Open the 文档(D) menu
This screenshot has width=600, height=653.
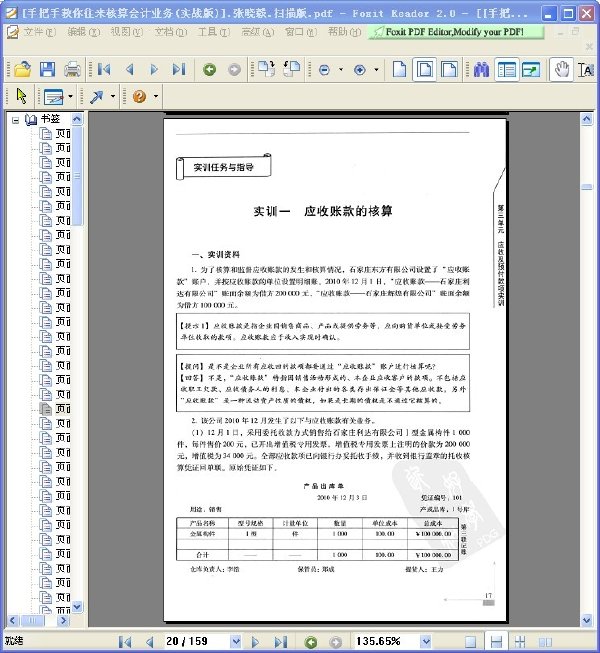click(x=171, y=32)
